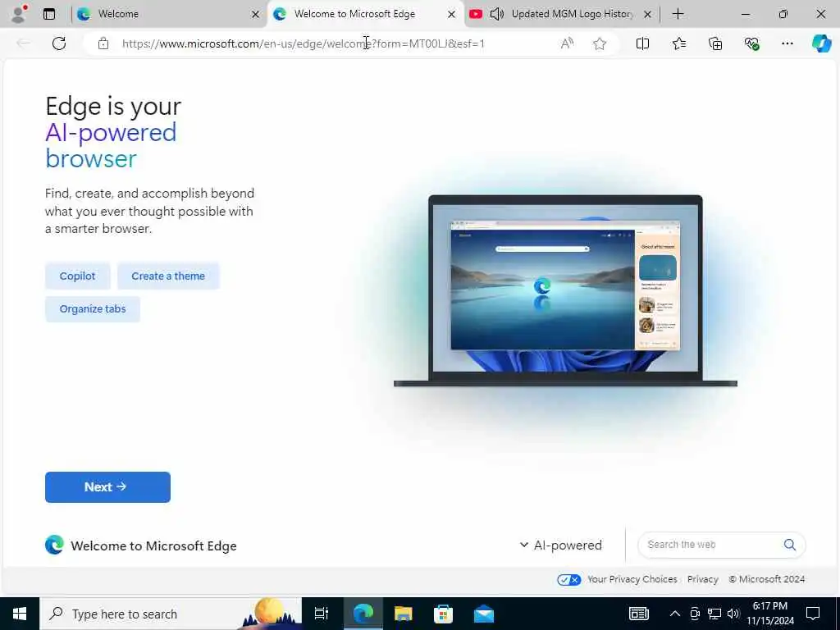Viewport: 840px width, 630px height.
Task: Open volume control tray icon
Action: point(733,614)
